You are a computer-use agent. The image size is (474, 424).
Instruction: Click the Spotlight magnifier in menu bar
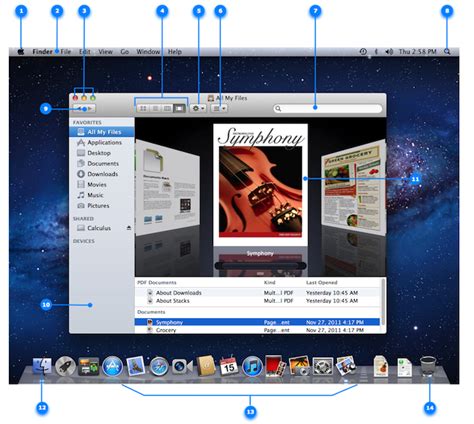(x=447, y=52)
